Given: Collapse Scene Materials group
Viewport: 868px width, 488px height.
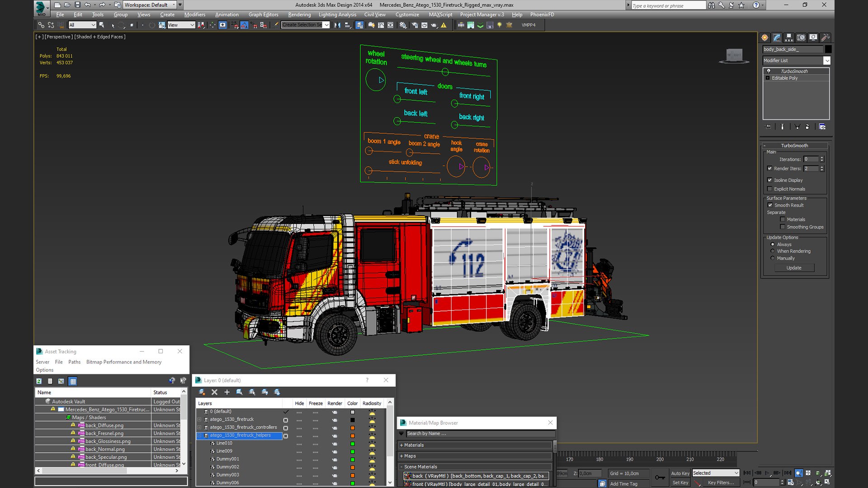Looking at the screenshot, I should click(401, 467).
